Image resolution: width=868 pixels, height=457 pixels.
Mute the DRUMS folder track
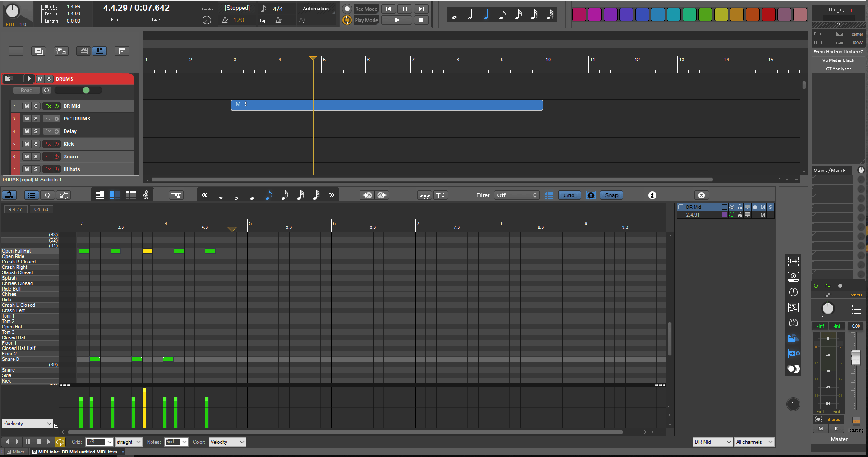(x=40, y=79)
